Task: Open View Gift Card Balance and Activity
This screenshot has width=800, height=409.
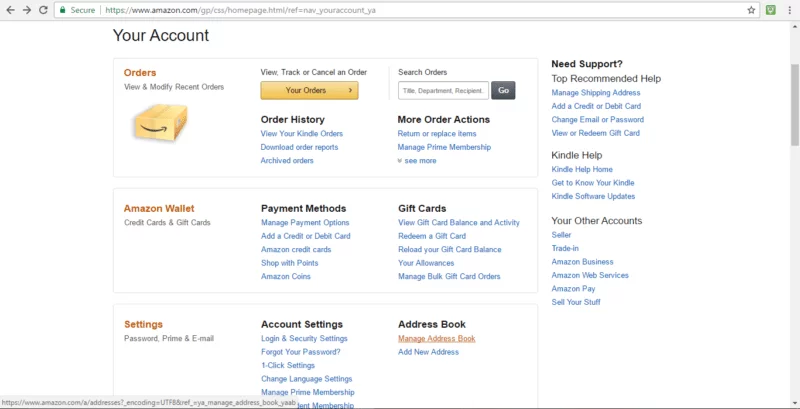Action: click(x=459, y=223)
